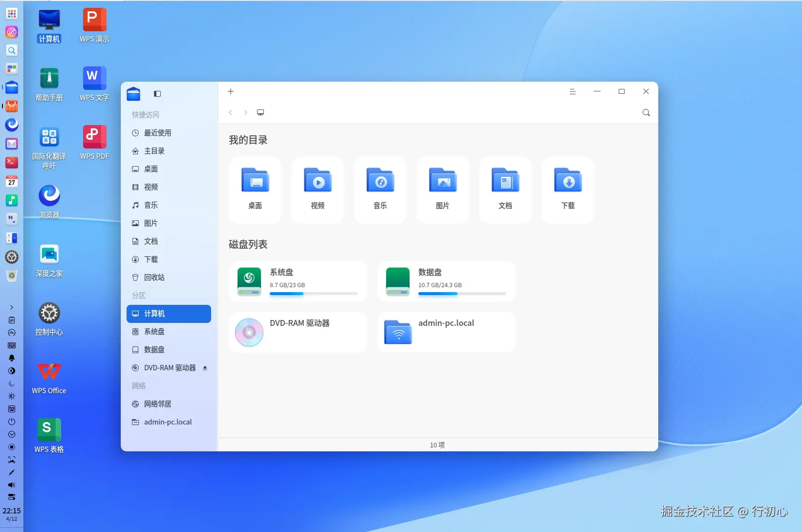Open the 音乐 folder tile in 我的目录
Image resolution: width=802 pixels, height=532 pixels.
[x=380, y=190]
